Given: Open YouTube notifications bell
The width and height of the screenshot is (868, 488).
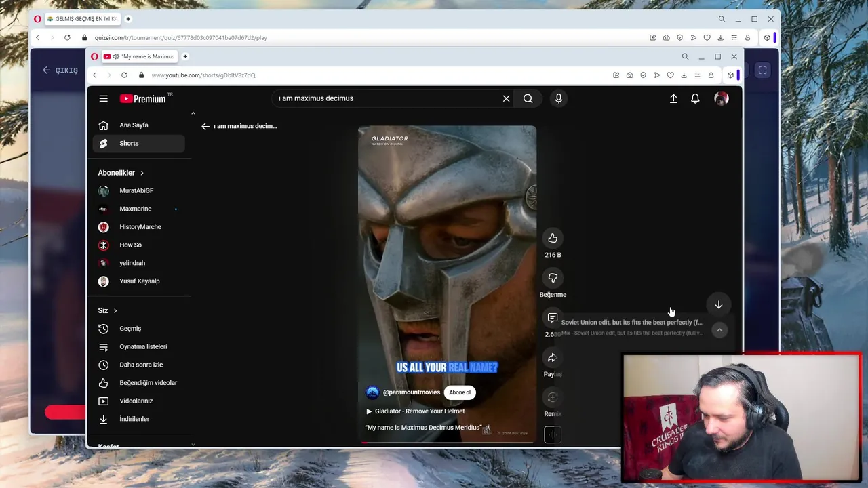Looking at the screenshot, I should [695, 98].
